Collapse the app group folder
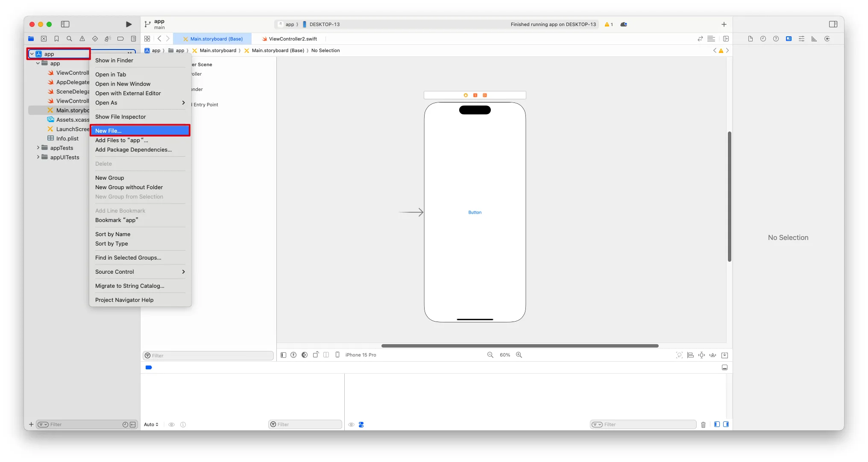This screenshot has width=868, height=462. (38, 63)
